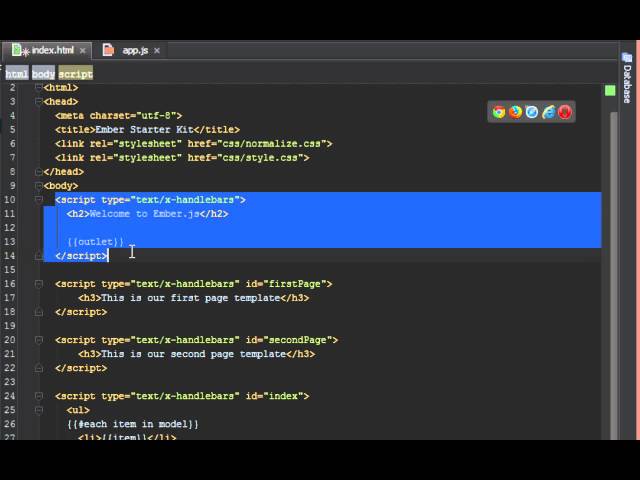Click the index.html file type icon
Viewport: 640px width, 480px height.
click(x=16, y=50)
